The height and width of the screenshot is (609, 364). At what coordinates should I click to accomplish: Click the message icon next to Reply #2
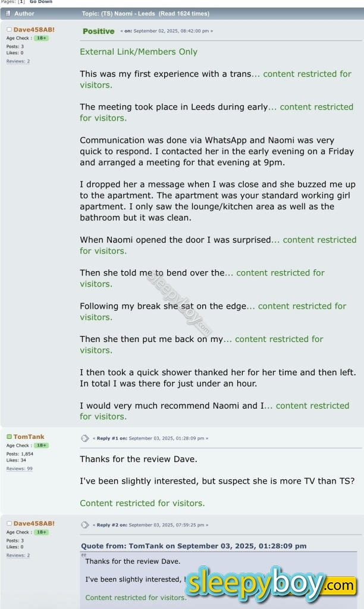(x=85, y=525)
